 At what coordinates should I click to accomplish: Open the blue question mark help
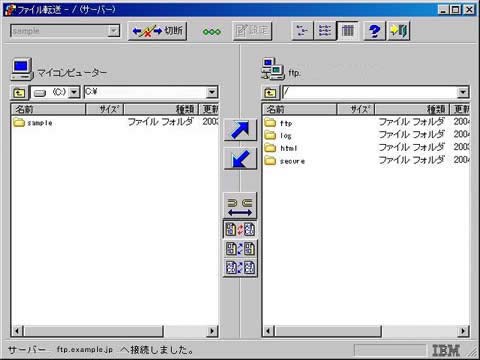374,31
